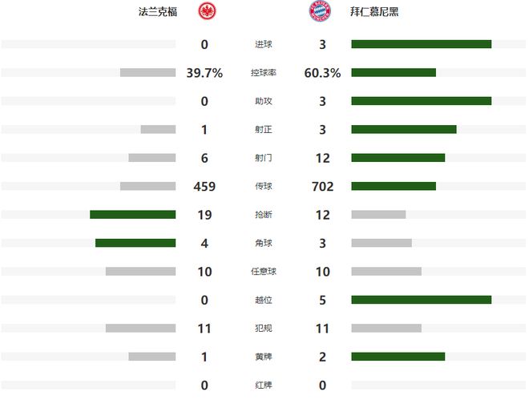Click the 红牌 stat label
Image resolution: width=529 pixels, height=420 pixels.
[263, 386]
